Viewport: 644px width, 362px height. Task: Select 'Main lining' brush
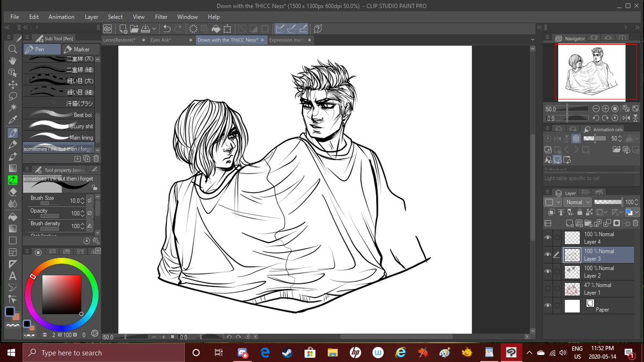click(x=59, y=137)
